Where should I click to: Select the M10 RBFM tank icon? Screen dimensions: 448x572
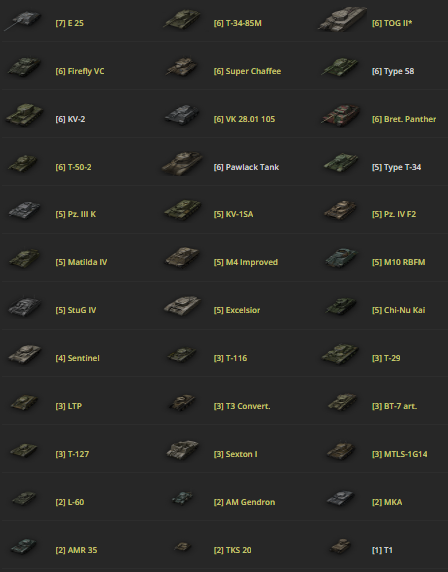[341, 258]
